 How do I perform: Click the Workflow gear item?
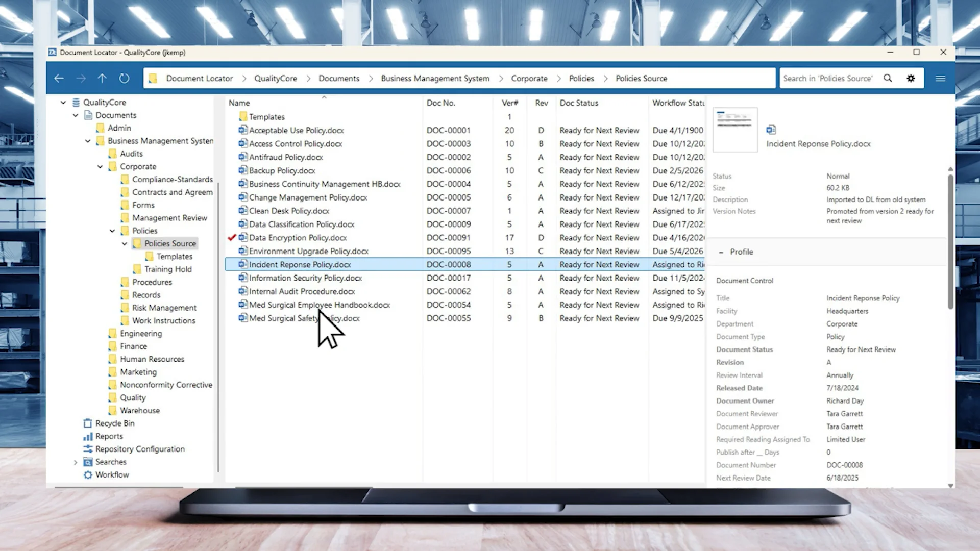coord(112,474)
